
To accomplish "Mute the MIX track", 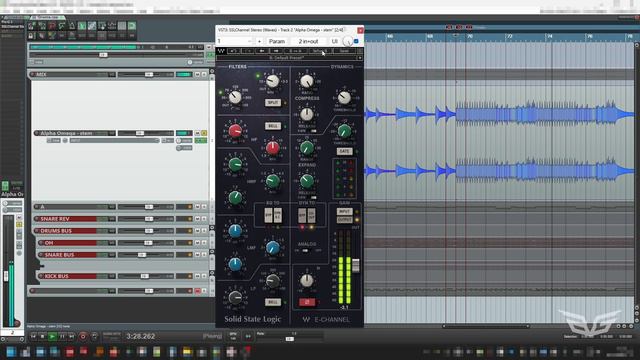I will click(198, 74).
